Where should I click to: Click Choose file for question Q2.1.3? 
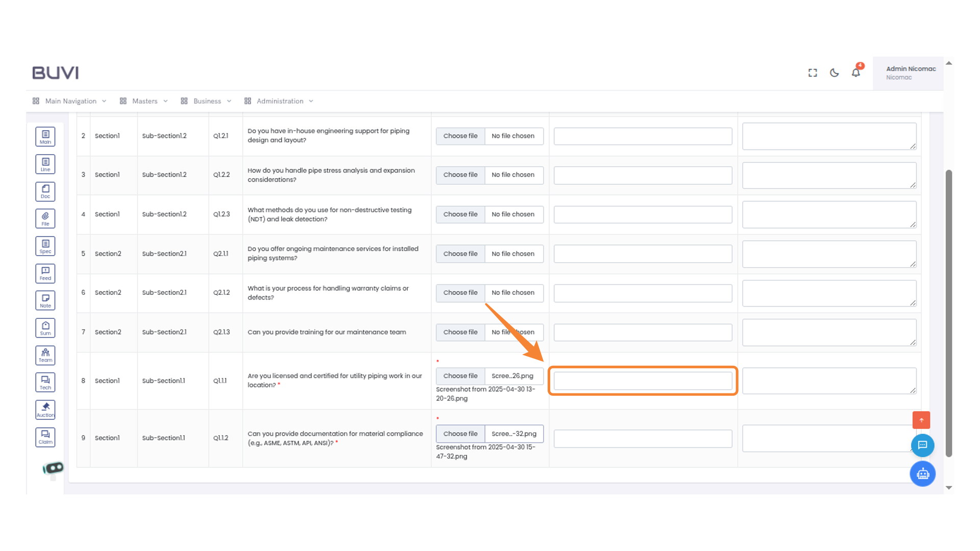click(x=460, y=332)
